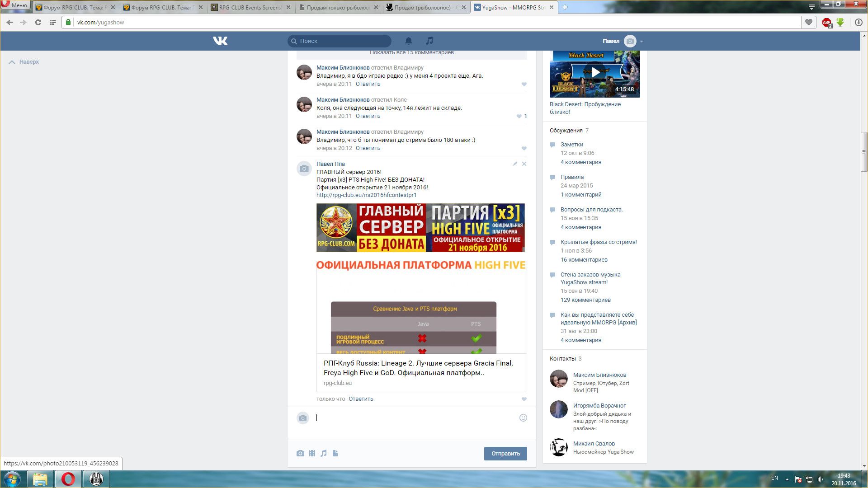868x488 pixels.
Task: Like the comment about 4 проекта еще
Action: click(x=524, y=84)
